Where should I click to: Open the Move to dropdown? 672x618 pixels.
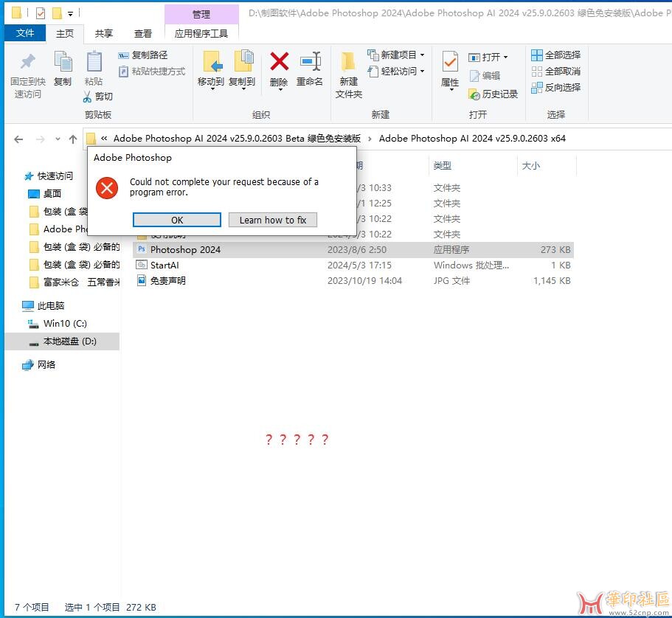(212, 88)
